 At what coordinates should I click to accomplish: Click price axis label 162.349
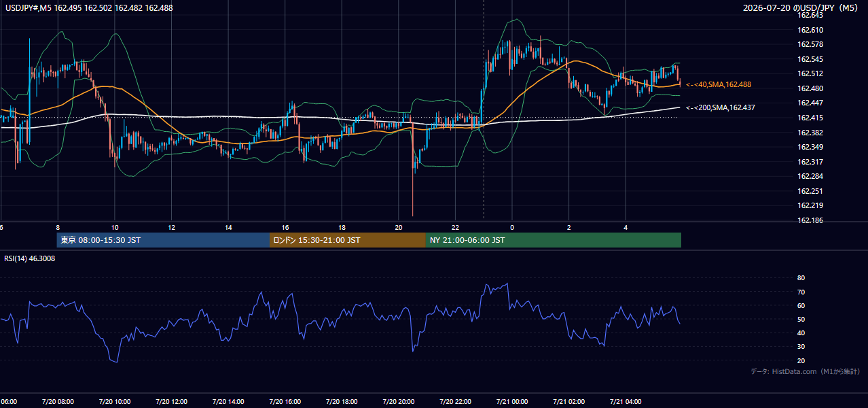(x=810, y=147)
